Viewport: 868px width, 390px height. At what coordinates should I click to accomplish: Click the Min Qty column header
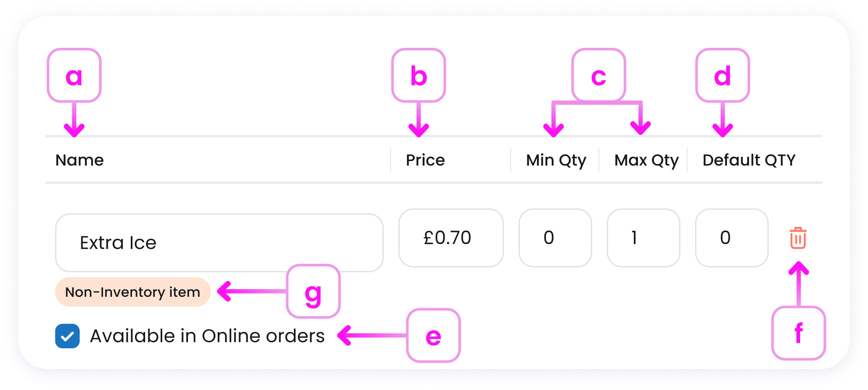pyautogui.click(x=556, y=160)
